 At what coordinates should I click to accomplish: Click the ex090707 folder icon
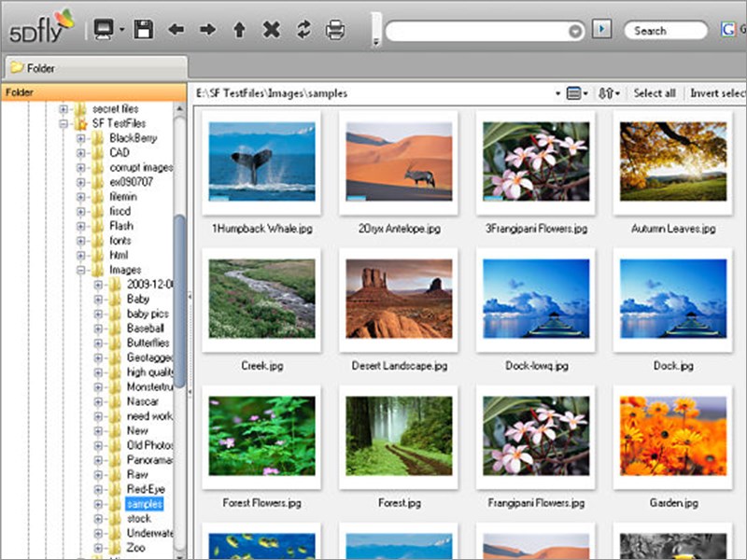pyautogui.click(x=98, y=182)
